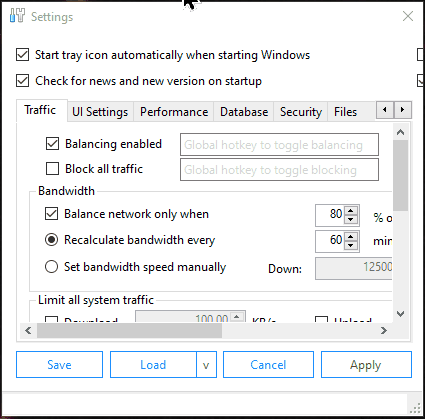Switch to the UI Settings tab
Screen dimensions: 425x419
coord(100,112)
